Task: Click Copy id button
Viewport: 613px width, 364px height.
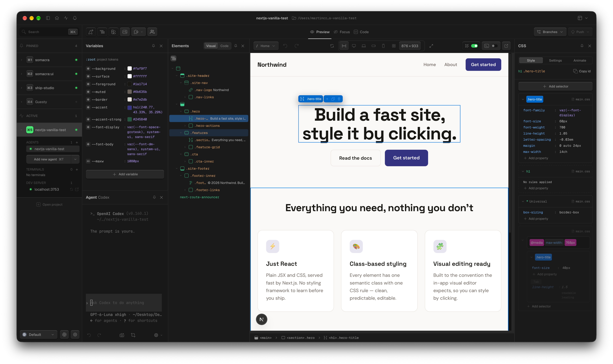Action: [582, 71]
